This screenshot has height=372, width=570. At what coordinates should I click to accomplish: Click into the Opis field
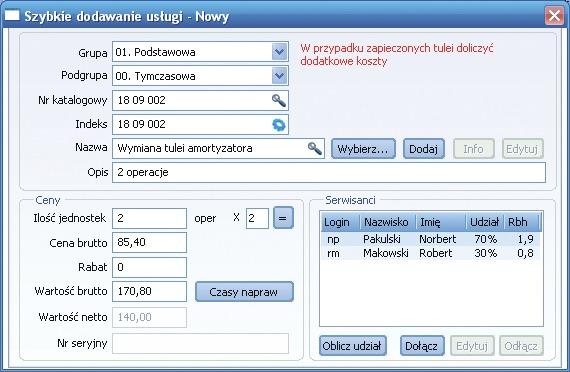[329, 172]
